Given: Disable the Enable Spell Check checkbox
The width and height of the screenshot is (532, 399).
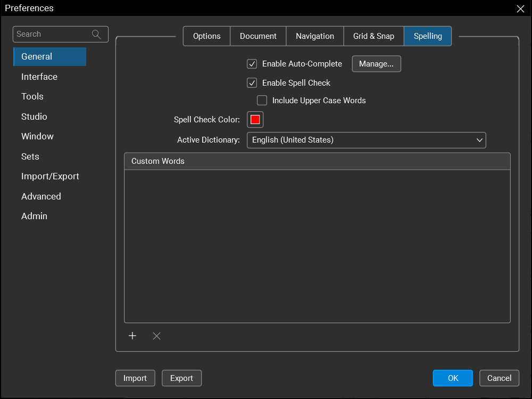Looking at the screenshot, I should pyautogui.click(x=252, y=83).
